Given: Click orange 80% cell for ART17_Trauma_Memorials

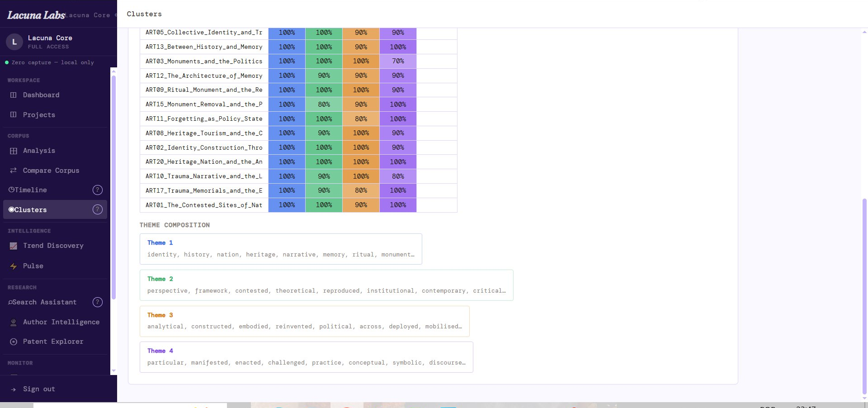Looking at the screenshot, I should click(361, 190).
